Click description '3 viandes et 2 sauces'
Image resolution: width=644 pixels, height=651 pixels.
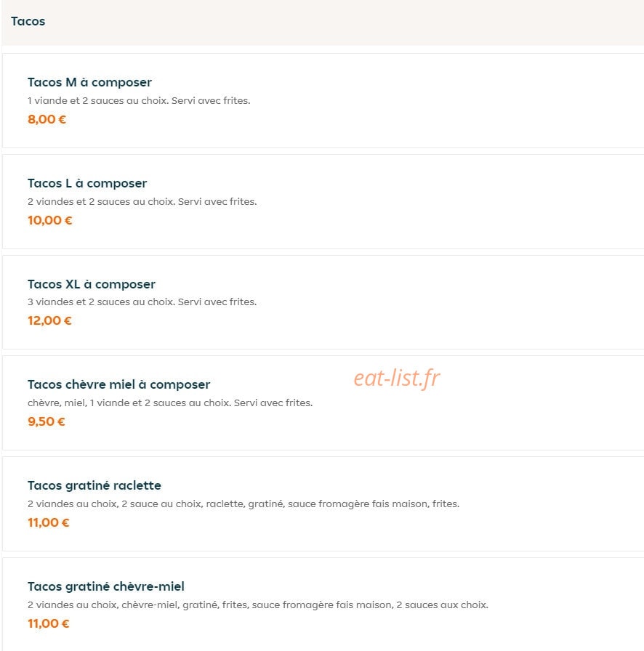(x=142, y=302)
